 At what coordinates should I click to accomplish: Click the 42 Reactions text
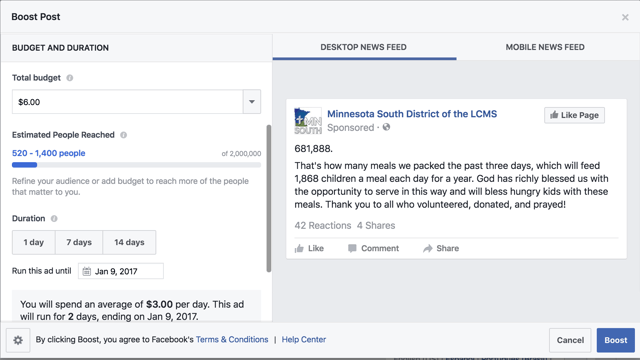[322, 226]
